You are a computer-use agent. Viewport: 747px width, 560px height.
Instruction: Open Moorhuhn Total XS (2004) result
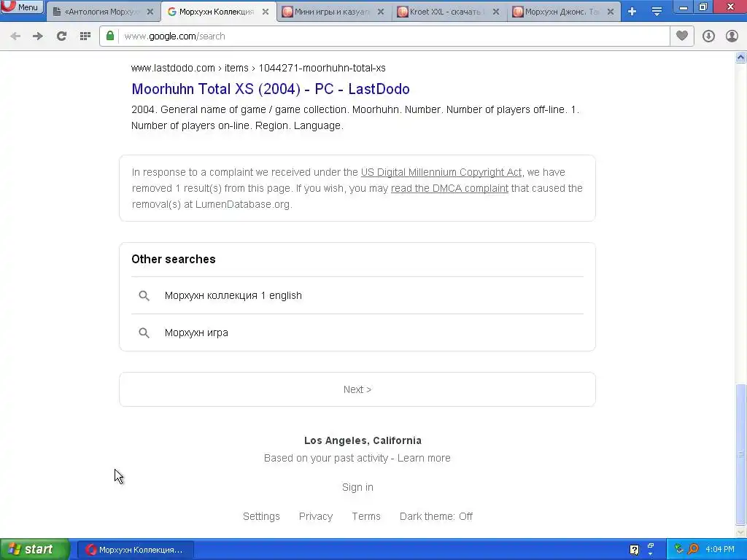[x=271, y=89]
